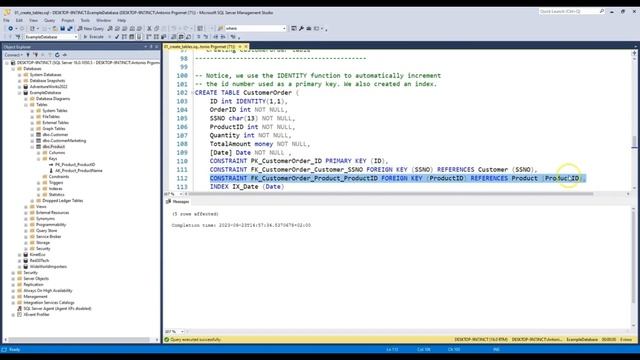The image size is (640, 360).
Task: Select the Query Store folder
Action: pyautogui.click(x=47, y=231)
